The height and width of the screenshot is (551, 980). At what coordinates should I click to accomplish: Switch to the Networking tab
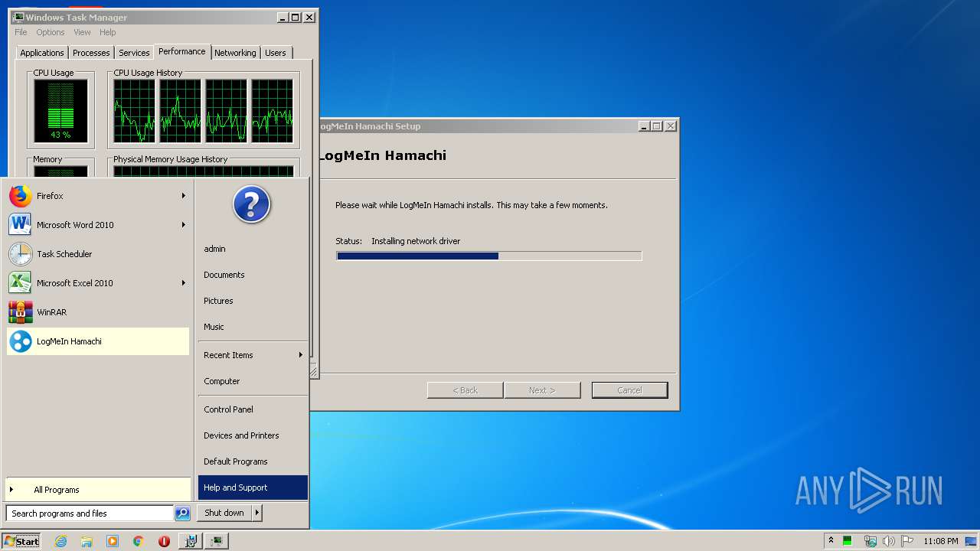(x=235, y=53)
